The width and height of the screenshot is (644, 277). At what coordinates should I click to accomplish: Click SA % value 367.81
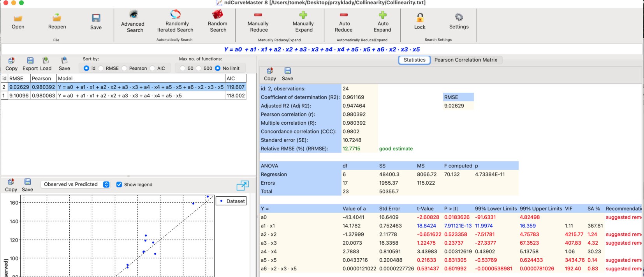click(x=595, y=226)
